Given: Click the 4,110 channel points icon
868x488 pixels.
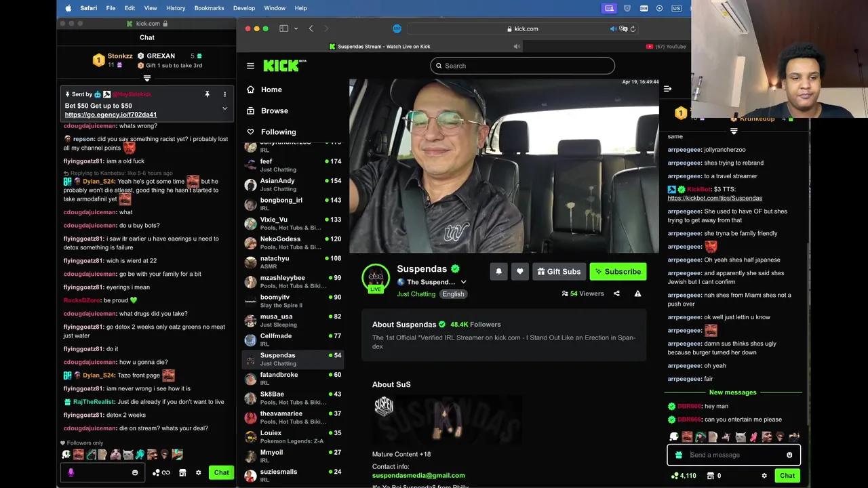Looking at the screenshot, I should (x=675, y=476).
